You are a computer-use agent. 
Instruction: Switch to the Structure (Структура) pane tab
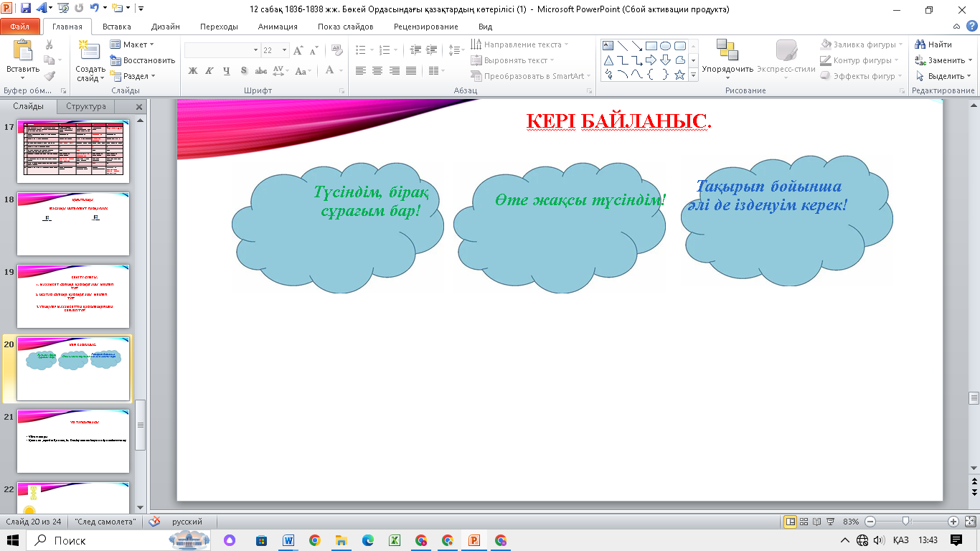point(86,106)
